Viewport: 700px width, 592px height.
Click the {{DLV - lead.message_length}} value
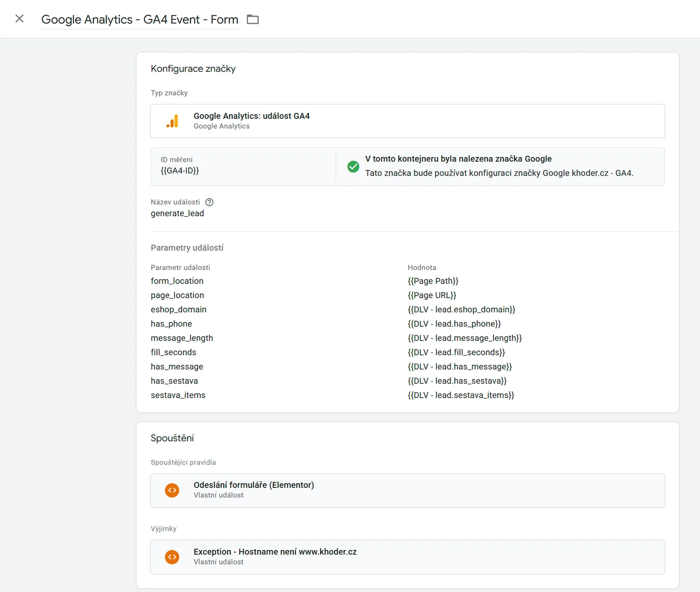pyautogui.click(x=465, y=338)
